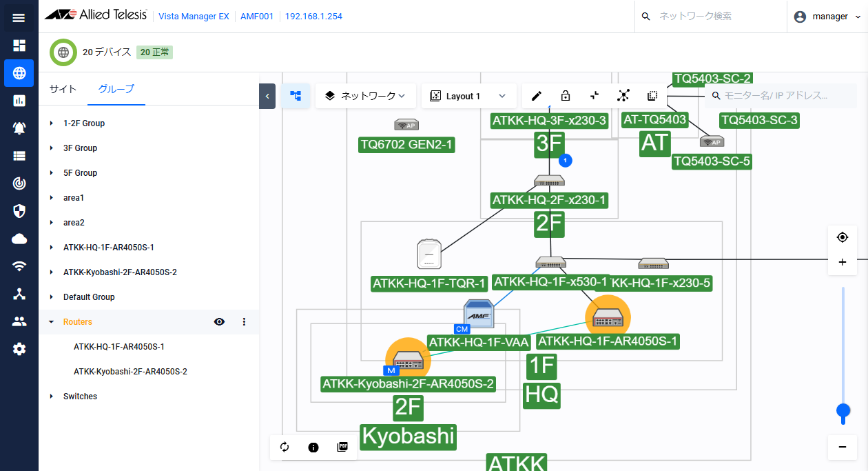Screen dimensions: 868x471
Task: Click ATKK-Kyobashi-2F-AR4050S-2 router icon on map
Action: [x=408, y=360]
